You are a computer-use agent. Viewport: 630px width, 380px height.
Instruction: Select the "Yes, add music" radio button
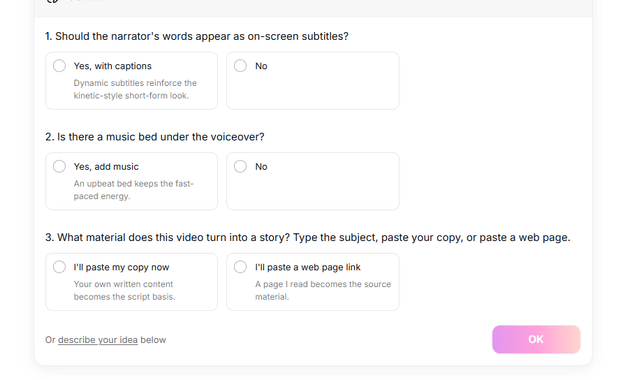(59, 166)
